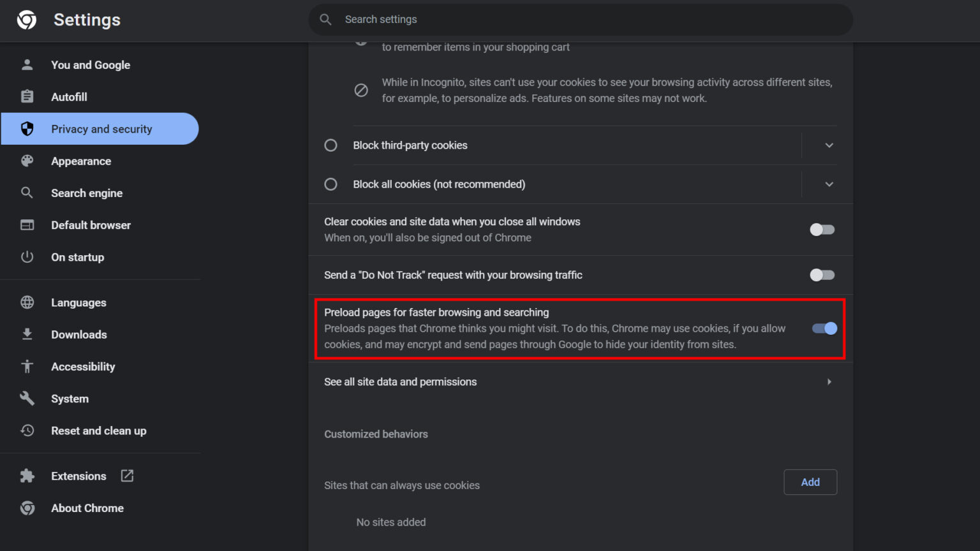This screenshot has width=980, height=551.
Task: Click the Appearance palette icon
Action: [27, 161]
